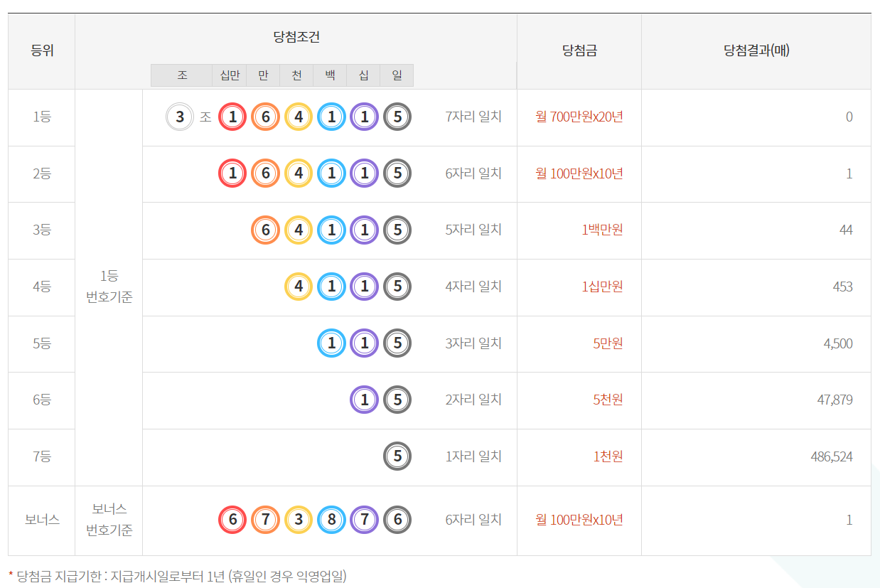Image resolution: width=880 pixels, height=588 pixels.
Task: Click the red ball 6 in the bonus row
Action: point(232,520)
